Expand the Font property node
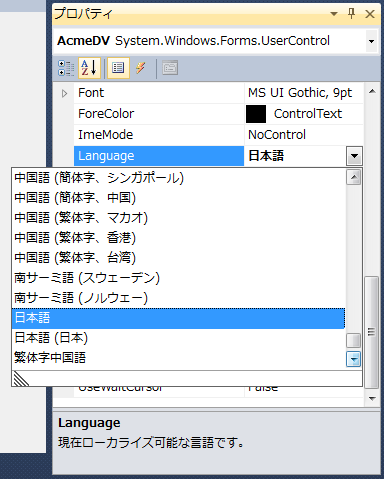The height and width of the screenshot is (479, 384). (65, 93)
